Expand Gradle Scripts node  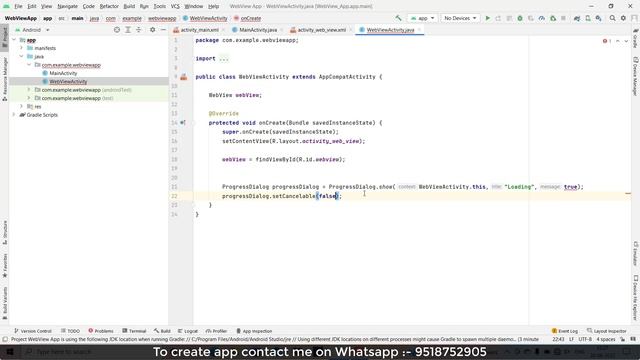[x=14, y=115]
